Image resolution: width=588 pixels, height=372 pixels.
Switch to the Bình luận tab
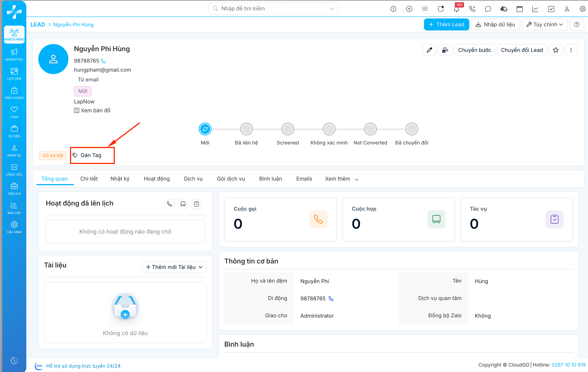pos(270,179)
